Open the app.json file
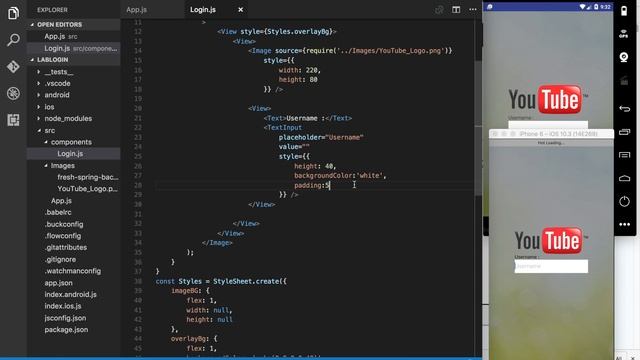This screenshot has height=360, width=640. 58,283
